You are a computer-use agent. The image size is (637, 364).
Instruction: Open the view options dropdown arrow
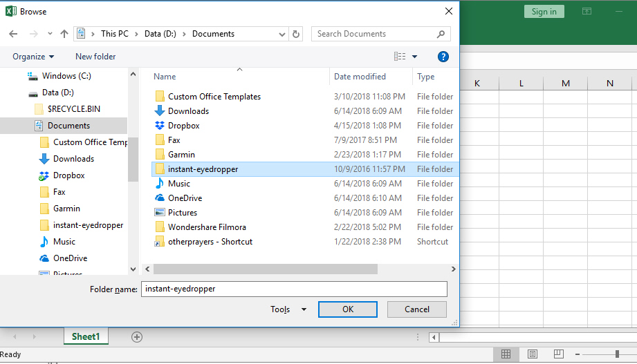click(415, 57)
